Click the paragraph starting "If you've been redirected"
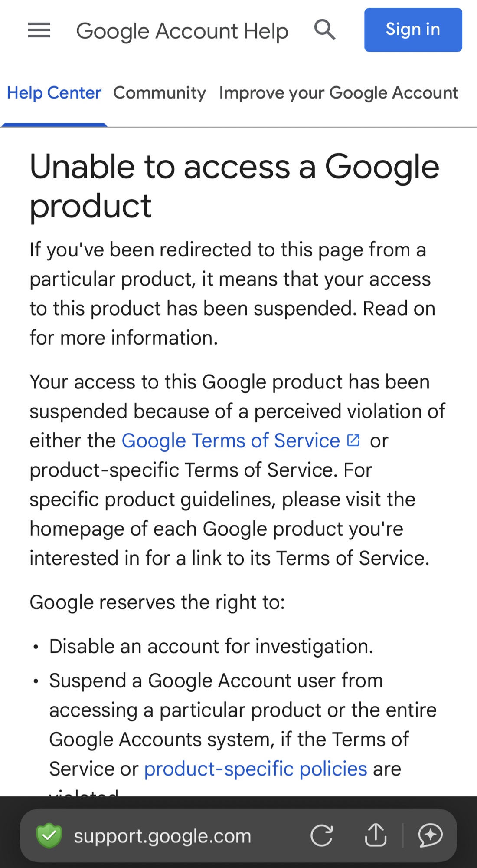The width and height of the screenshot is (477, 868). 232,294
